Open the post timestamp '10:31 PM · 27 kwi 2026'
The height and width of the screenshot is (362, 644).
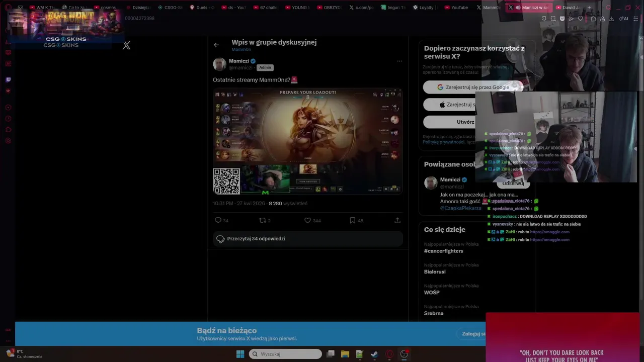[x=239, y=204]
